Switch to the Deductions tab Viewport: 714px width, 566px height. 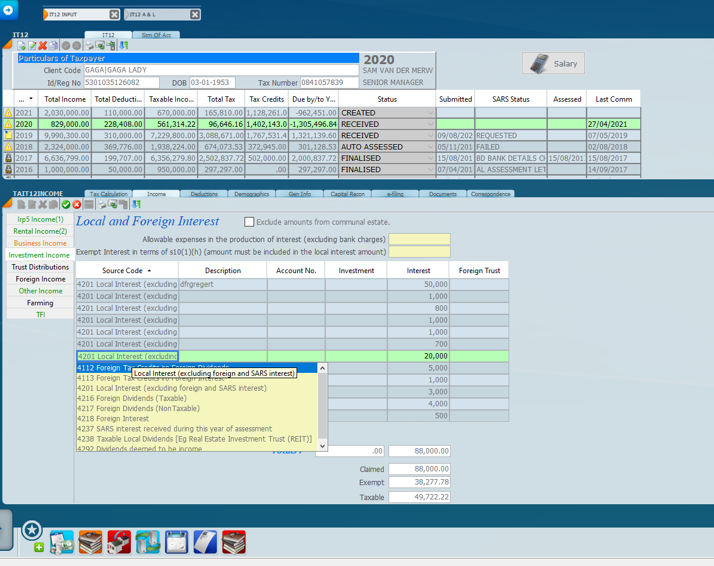point(204,194)
